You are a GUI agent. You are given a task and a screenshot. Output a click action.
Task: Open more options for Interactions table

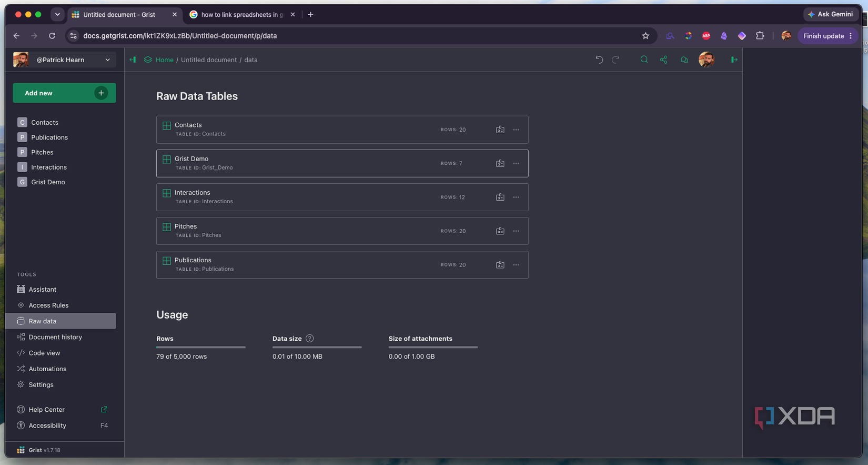tap(516, 197)
